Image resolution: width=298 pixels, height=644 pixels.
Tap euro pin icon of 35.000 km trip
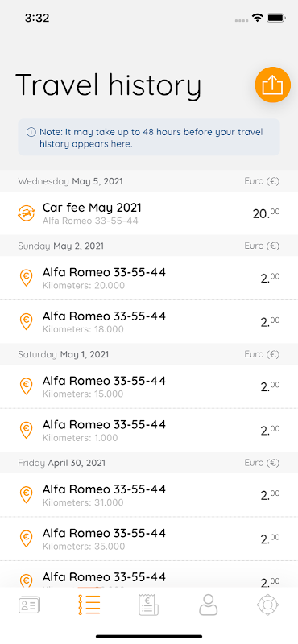tap(26, 539)
